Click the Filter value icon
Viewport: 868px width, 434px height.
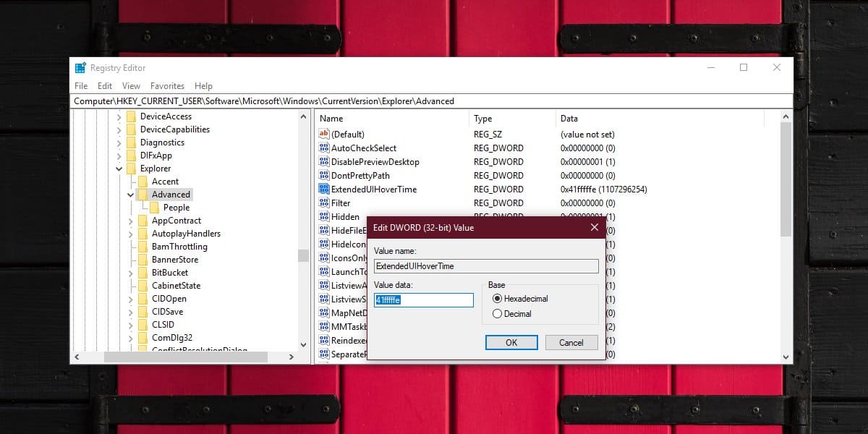[x=324, y=203]
